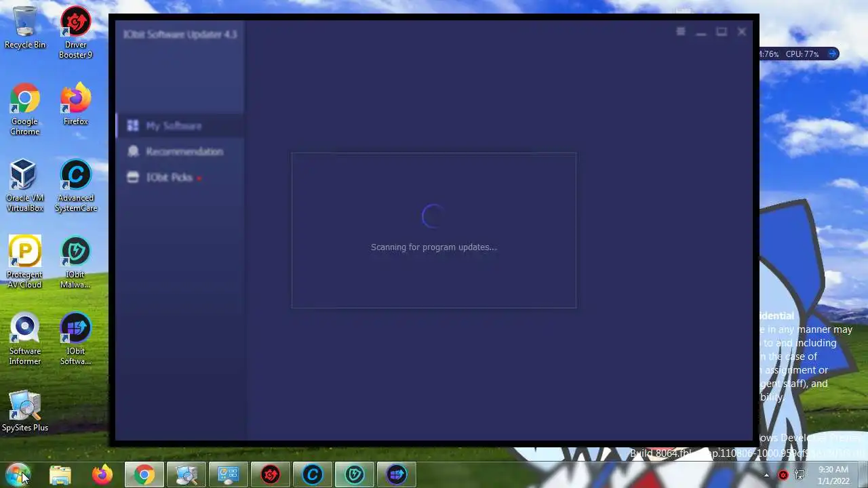Image resolution: width=868 pixels, height=488 pixels.
Task: Switch to IObit Software Updater in taskbar
Action: coord(396,475)
